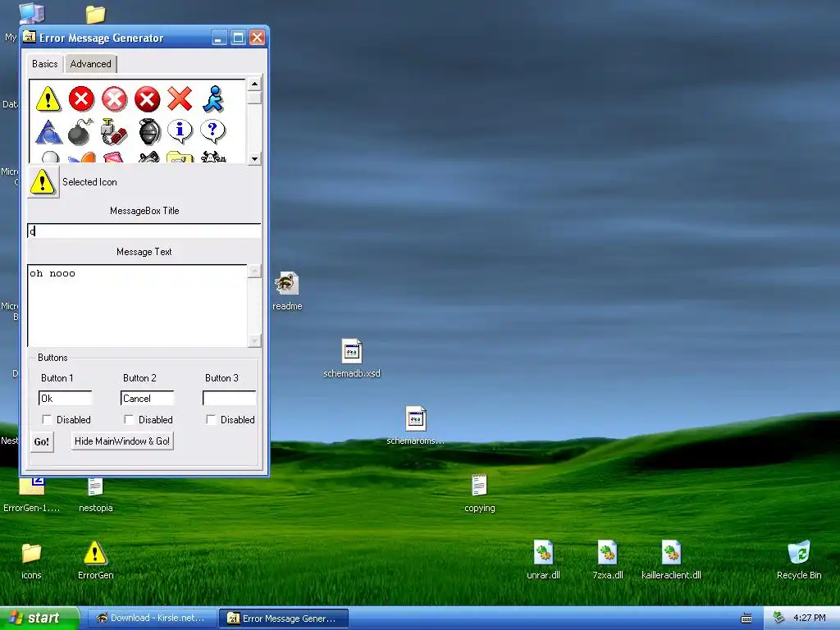Choose the faded pink circle X icon

tap(115, 99)
